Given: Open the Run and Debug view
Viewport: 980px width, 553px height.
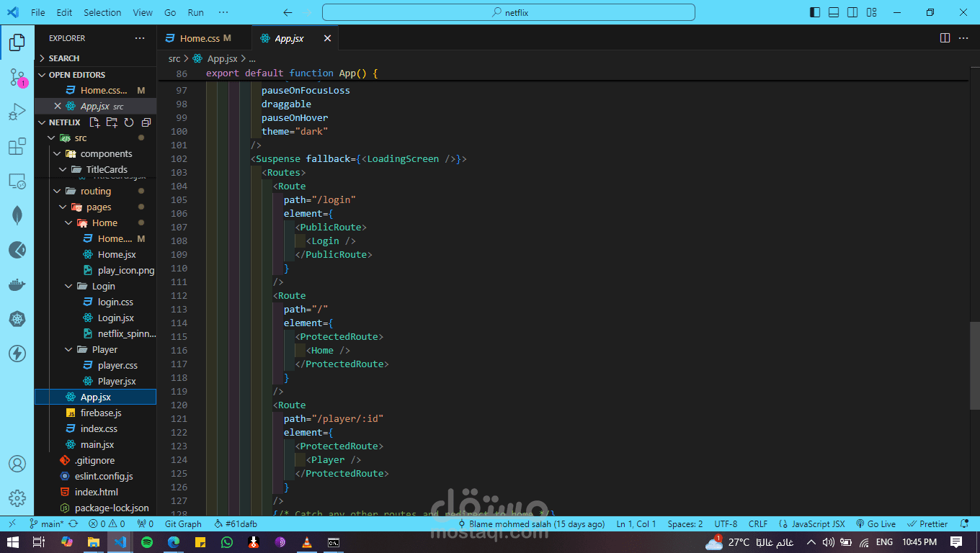Looking at the screenshot, I should coord(17,112).
